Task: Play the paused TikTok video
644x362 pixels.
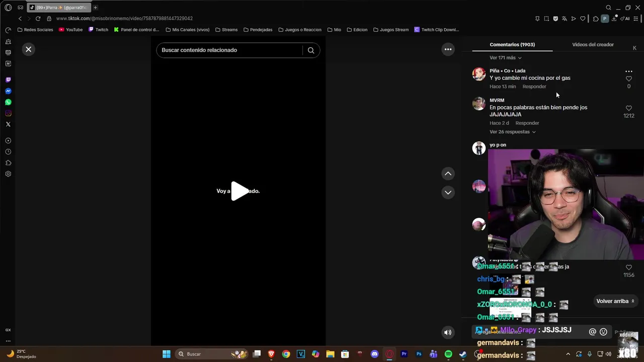Action: tap(239, 191)
